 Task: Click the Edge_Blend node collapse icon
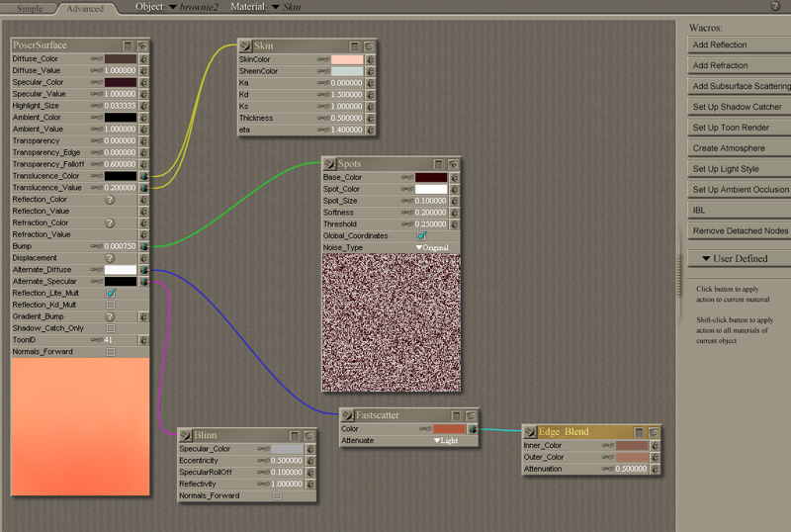638,432
